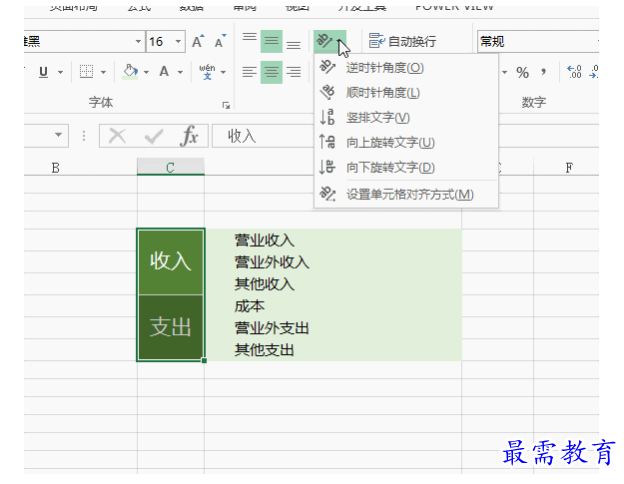Click the 支出 merged cell
This screenshot has width=624, height=484.
pyautogui.click(x=171, y=328)
